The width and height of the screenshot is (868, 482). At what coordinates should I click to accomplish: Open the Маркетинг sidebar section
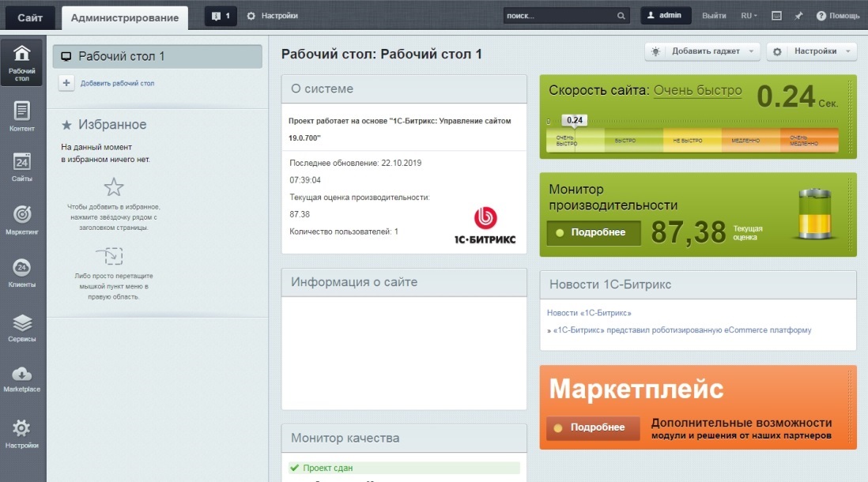coord(22,220)
